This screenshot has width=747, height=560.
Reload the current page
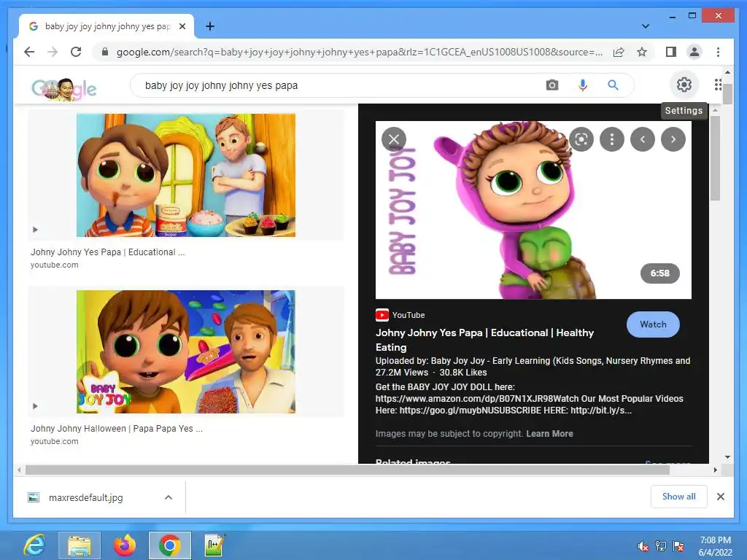coord(76,52)
